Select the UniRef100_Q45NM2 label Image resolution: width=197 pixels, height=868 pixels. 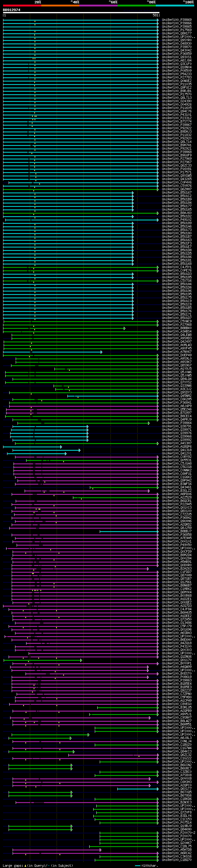[x=177, y=396]
